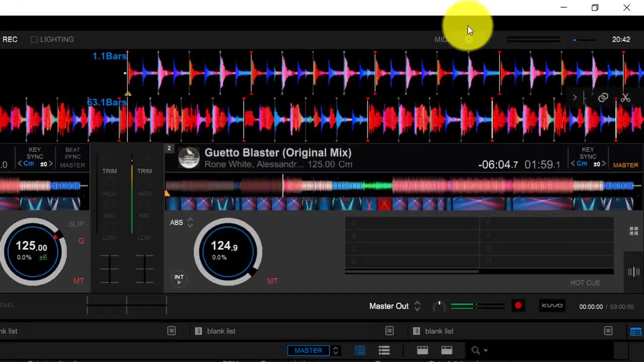This screenshot has width=644, height=362.
Task: Click the clock display 20:42
Action: (621, 39)
